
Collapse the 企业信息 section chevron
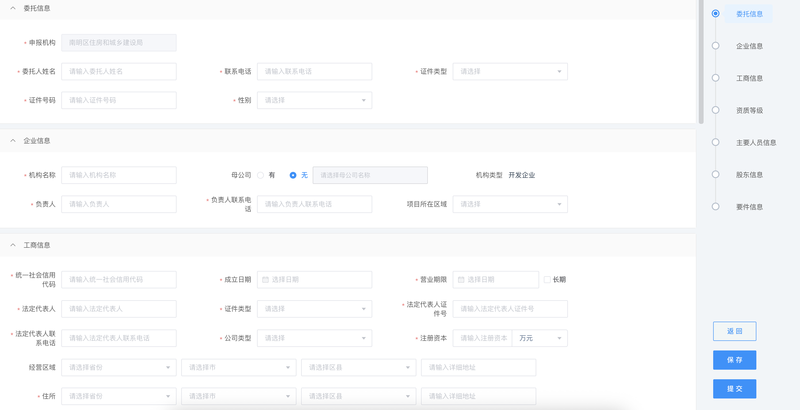pyautogui.click(x=12, y=141)
